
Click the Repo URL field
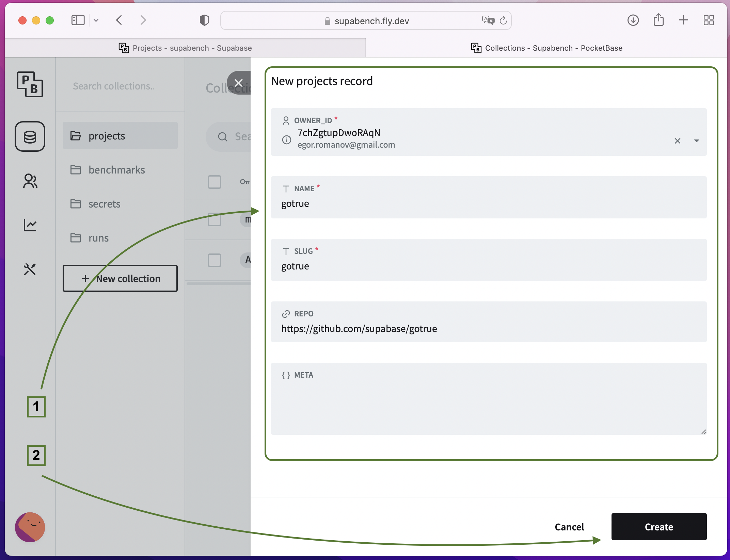(x=489, y=322)
